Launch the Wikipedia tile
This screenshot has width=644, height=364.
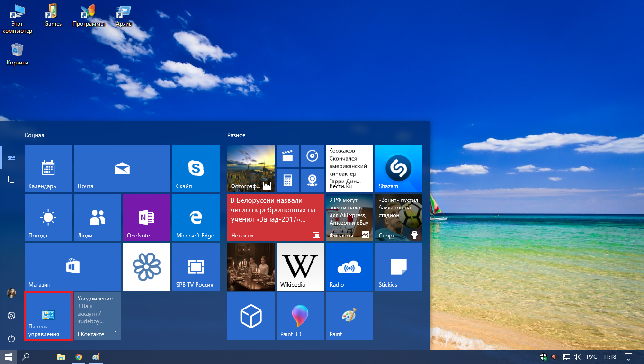[x=300, y=267]
